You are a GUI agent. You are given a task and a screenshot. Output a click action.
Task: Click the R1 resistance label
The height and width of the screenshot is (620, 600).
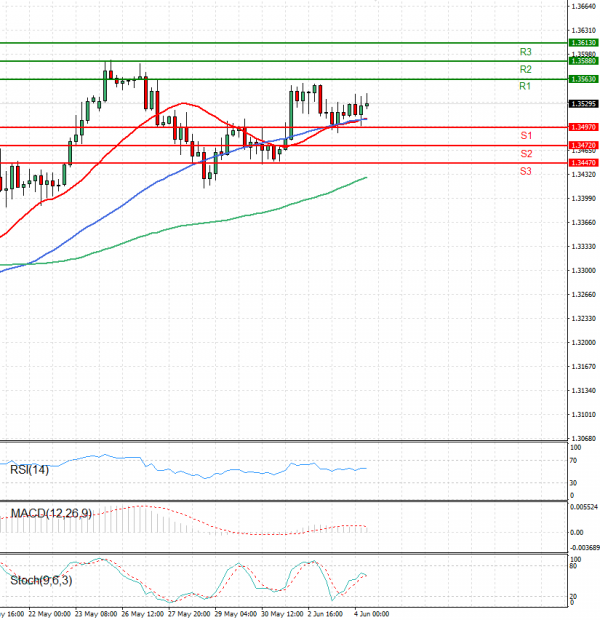click(524, 87)
